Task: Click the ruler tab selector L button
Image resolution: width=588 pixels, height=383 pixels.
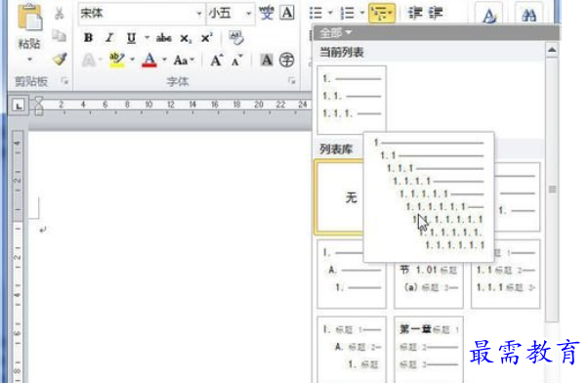Action: pyautogui.click(x=19, y=106)
